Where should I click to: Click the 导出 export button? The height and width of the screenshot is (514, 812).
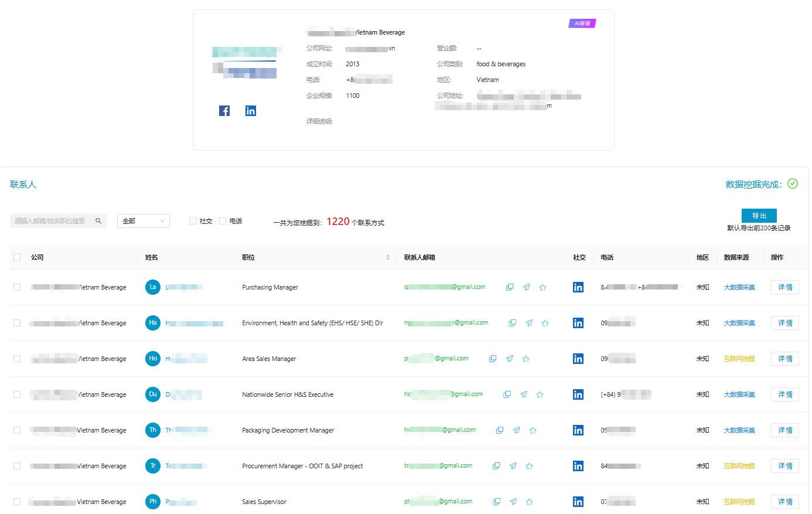(x=759, y=216)
